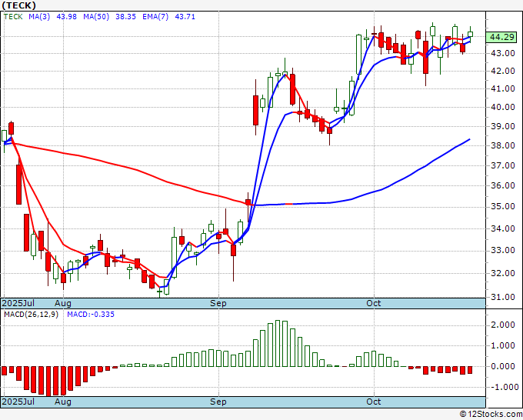Click the 31.00 price axis label
Screen dimensions: 523x420
(x=503, y=297)
